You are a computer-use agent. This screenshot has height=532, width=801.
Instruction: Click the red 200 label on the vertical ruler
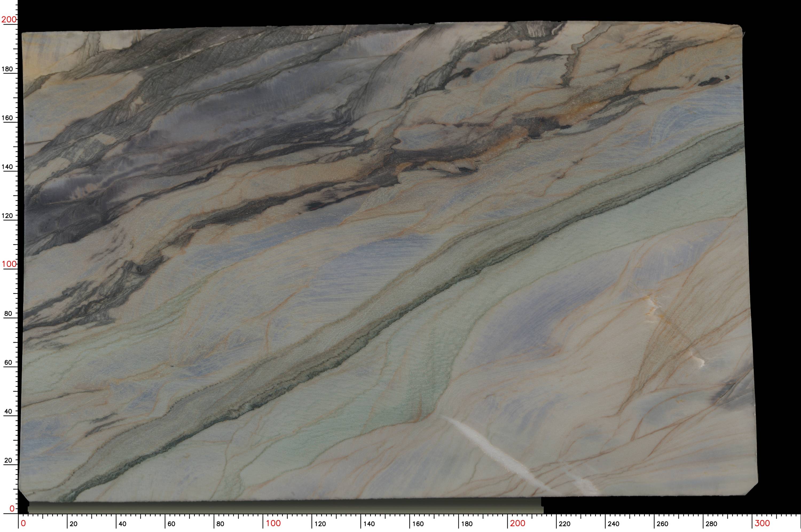click(9, 19)
